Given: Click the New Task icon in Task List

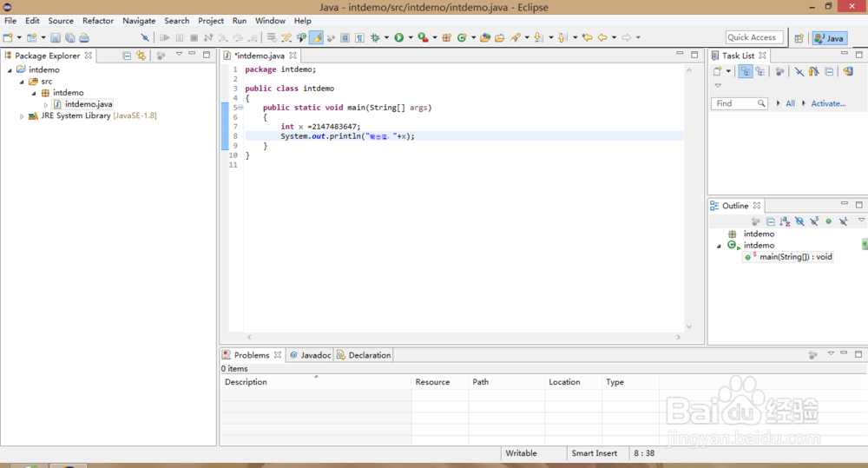Looking at the screenshot, I should coord(718,71).
